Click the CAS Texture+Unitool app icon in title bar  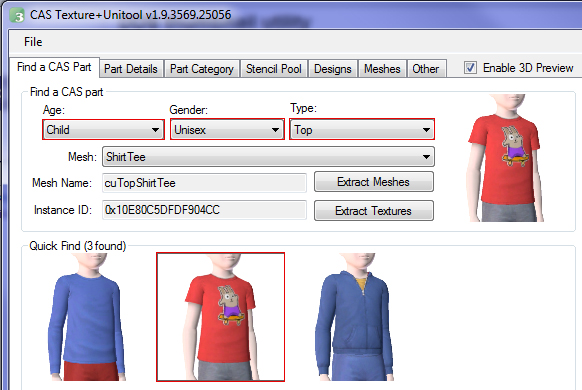[17, 15]
